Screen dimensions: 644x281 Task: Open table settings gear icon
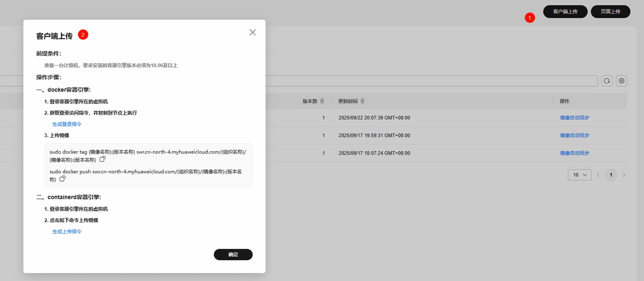[621, 81]
